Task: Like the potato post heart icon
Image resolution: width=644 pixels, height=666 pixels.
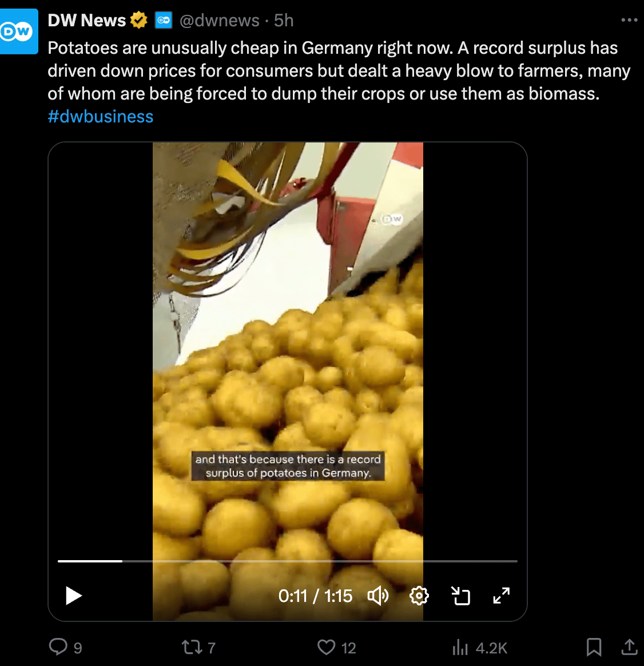Action: click(x=327, y=647)
